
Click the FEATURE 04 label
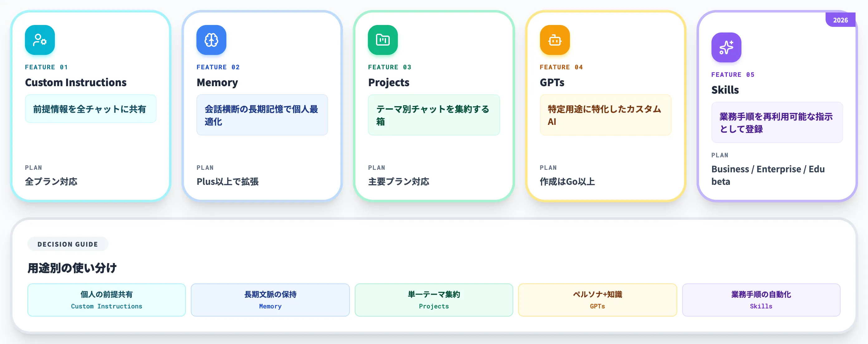pos(562,67)
